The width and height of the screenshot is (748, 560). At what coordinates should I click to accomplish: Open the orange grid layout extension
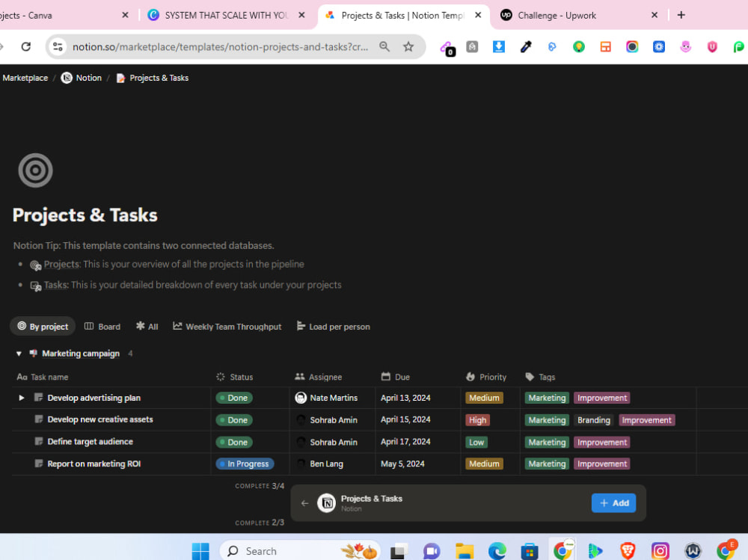605,46
